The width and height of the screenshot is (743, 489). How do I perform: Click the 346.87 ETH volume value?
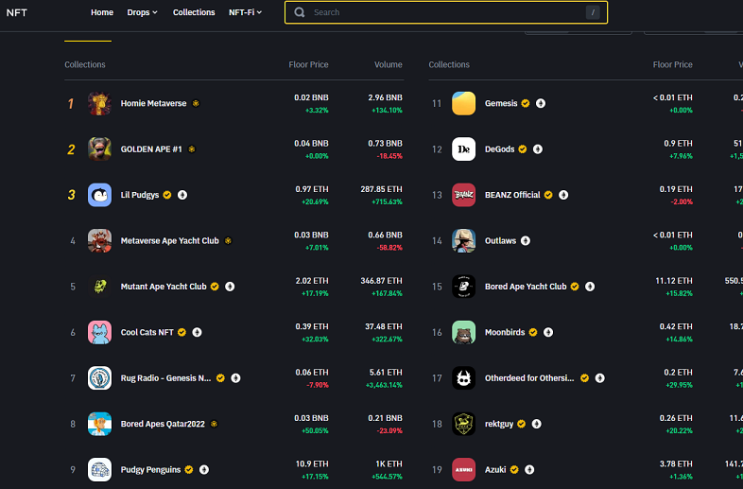[x=381, y=281]
